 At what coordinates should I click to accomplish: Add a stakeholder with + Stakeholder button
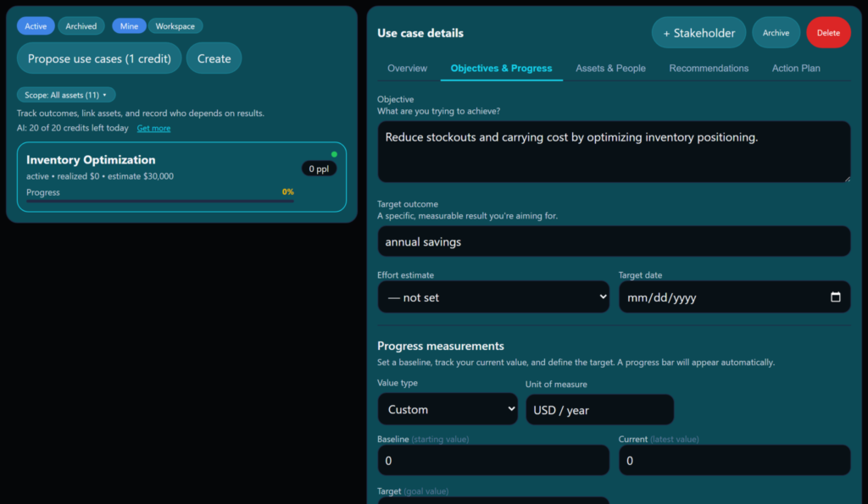(x=698, y=33)
